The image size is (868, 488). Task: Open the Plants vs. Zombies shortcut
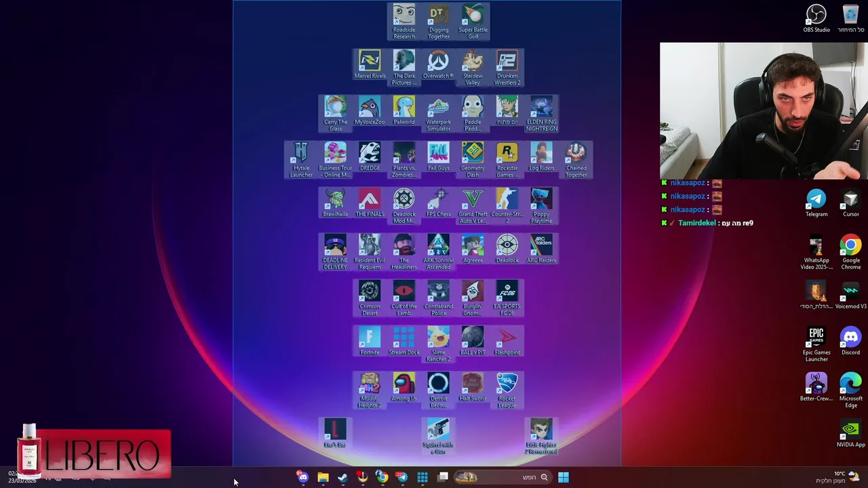pos(404,160)
